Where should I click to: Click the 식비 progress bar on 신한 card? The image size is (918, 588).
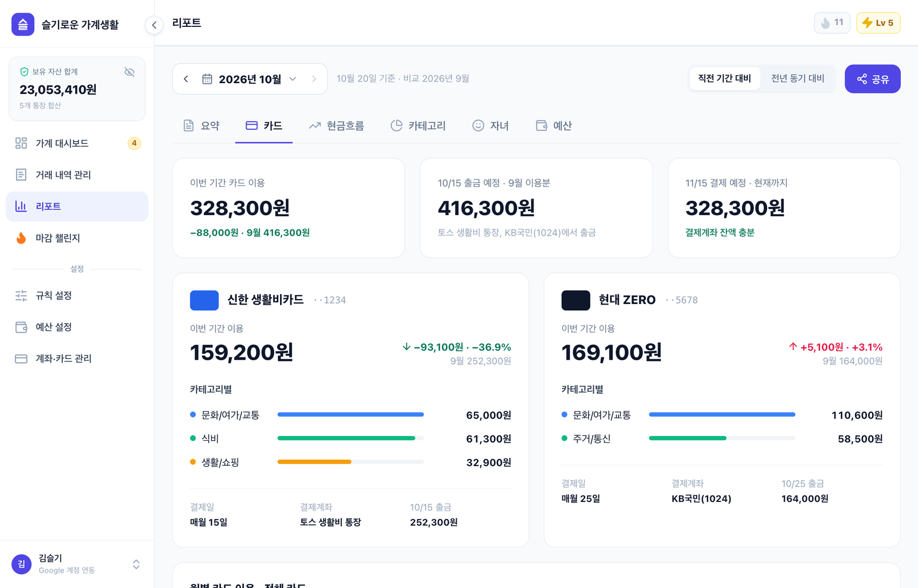click(351, 438)
